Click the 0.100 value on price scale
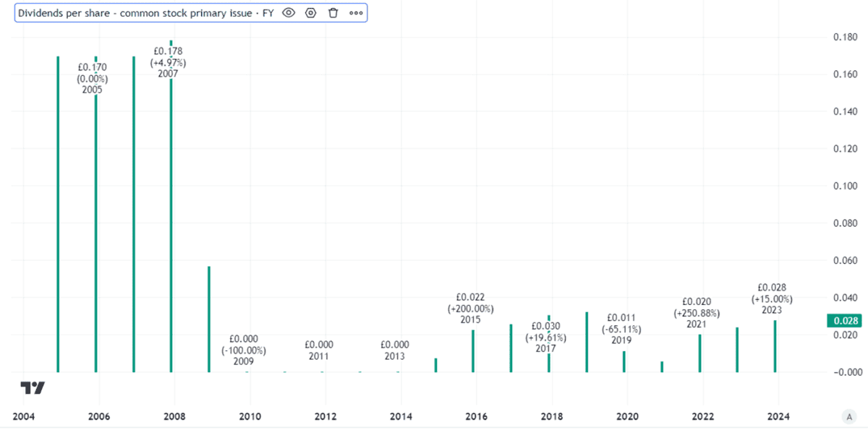The image size is (868, 430). 846,186
